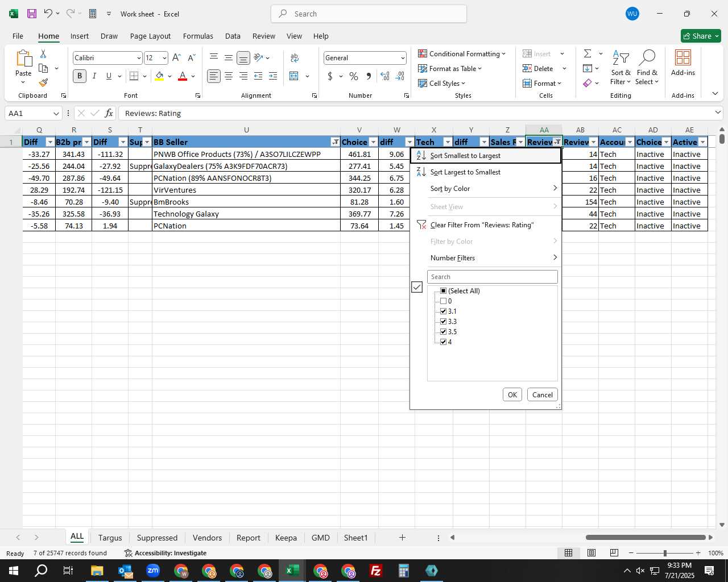Open BB Seller column filter dropdown
728x582 pixels.
click(x=336, y=142)
